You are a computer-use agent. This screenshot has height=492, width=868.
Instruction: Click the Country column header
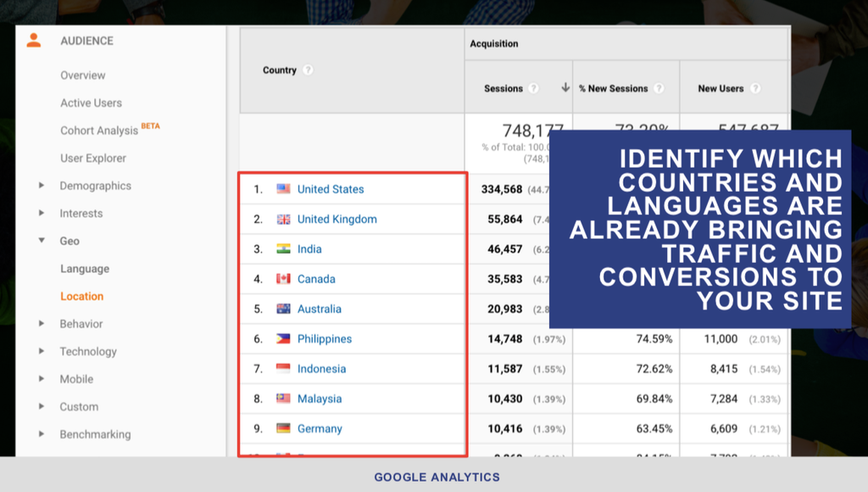(280, 70)
